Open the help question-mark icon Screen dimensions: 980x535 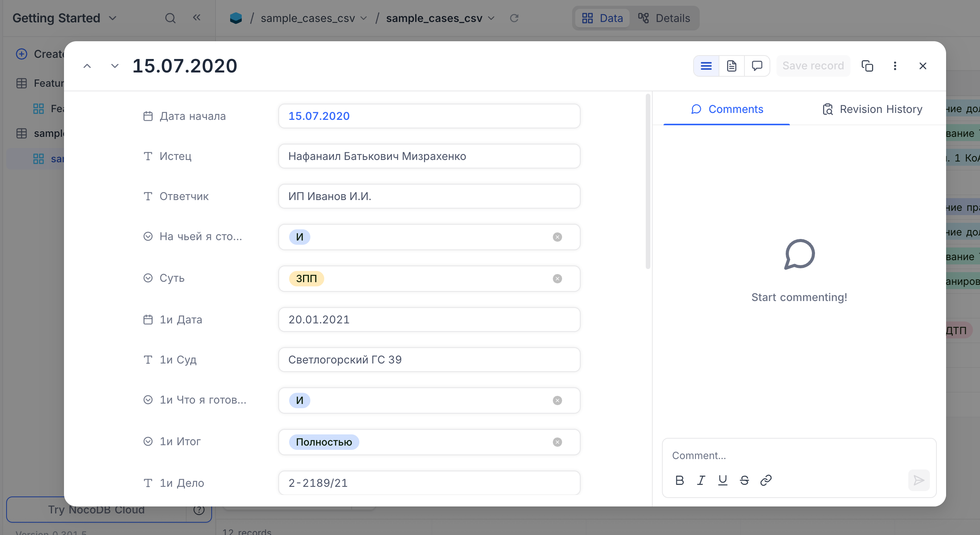[x=199, y=510]
